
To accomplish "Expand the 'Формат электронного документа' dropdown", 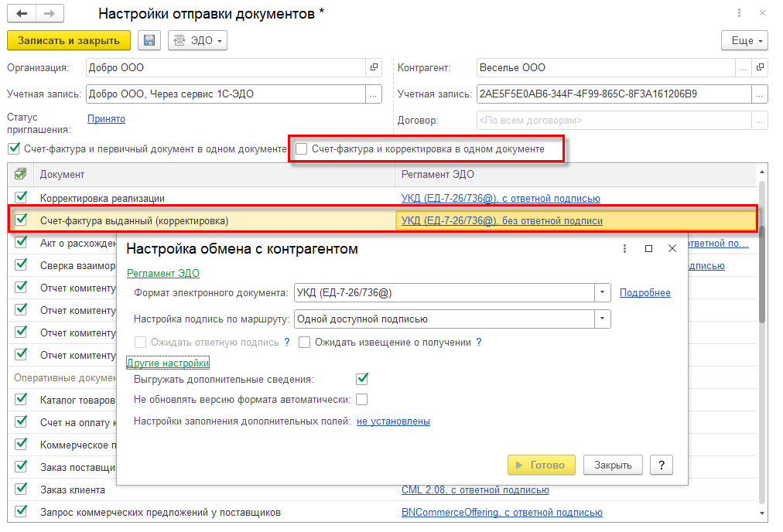I will pos(603,293).
